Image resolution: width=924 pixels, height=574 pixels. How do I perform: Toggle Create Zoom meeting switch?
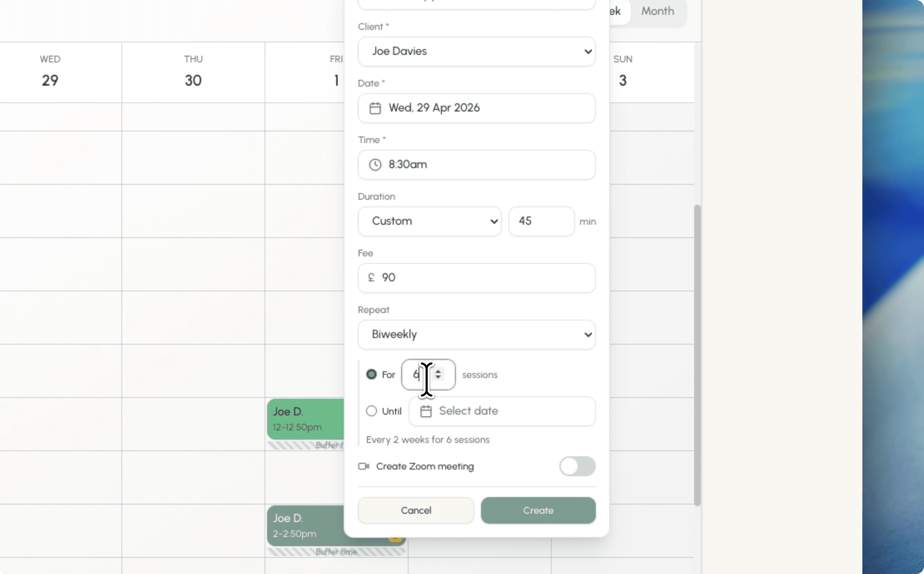(577, 466)
